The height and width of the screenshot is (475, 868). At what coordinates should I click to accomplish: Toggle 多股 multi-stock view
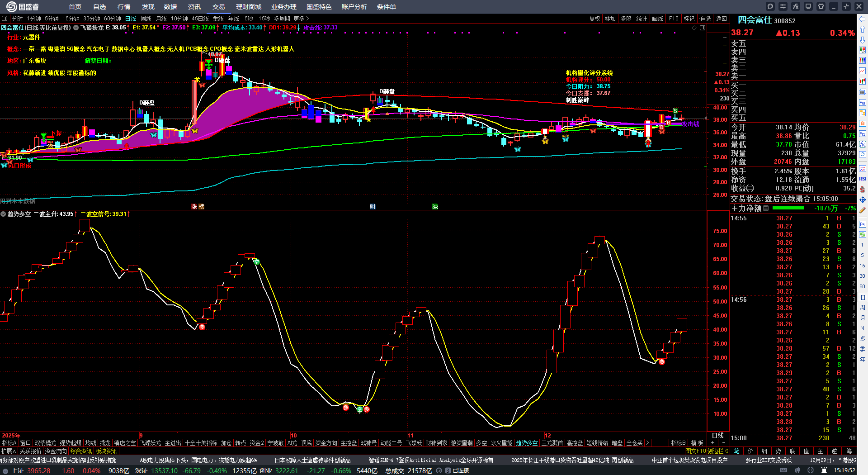[626, 19]
